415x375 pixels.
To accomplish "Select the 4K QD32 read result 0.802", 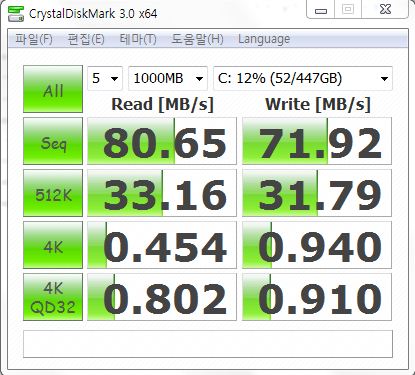I will tap(162, 297).
